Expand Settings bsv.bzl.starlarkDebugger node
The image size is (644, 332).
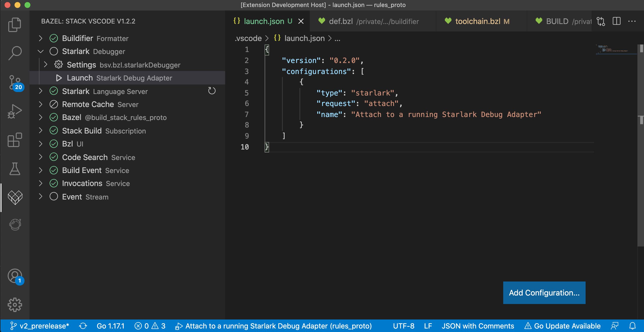tap(45, 64)
